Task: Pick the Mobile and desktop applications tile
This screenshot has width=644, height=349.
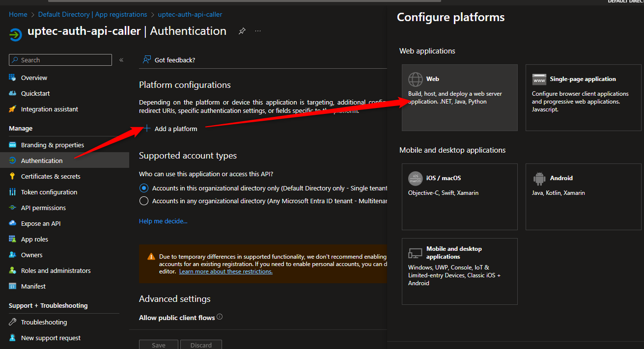Action: [x=459, y=271]
